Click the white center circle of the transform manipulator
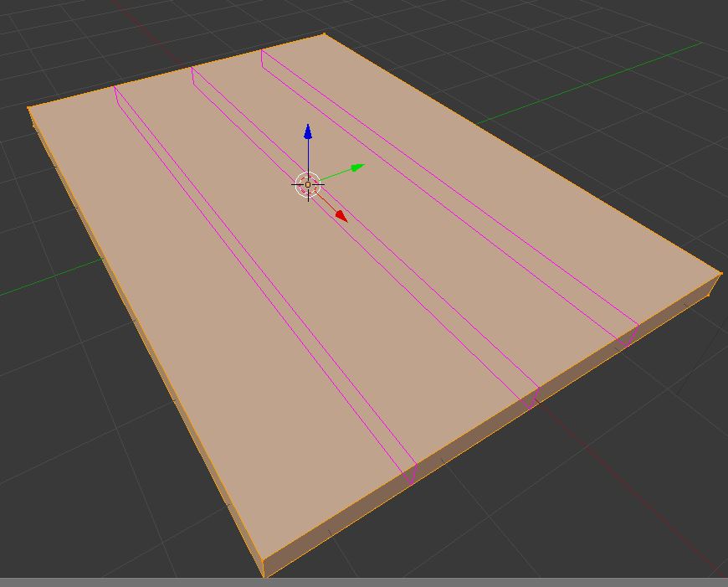The image size is (728, 587). 308,185
